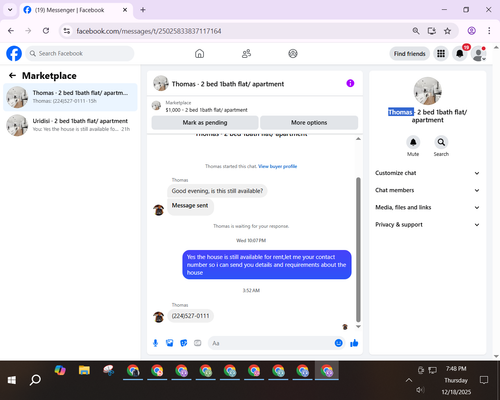This screenshot has width=500, height=400.
Task: Open the account profile picture menu
Action: coord(478,54)
